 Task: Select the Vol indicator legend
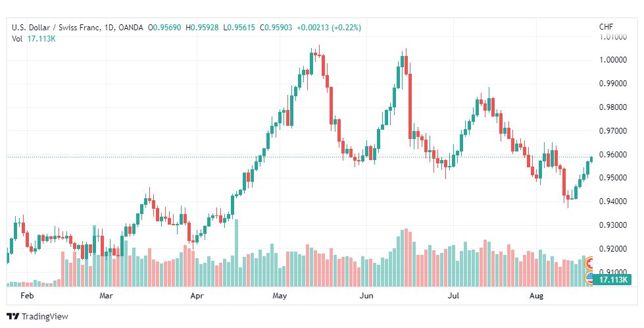pos(17,39)
